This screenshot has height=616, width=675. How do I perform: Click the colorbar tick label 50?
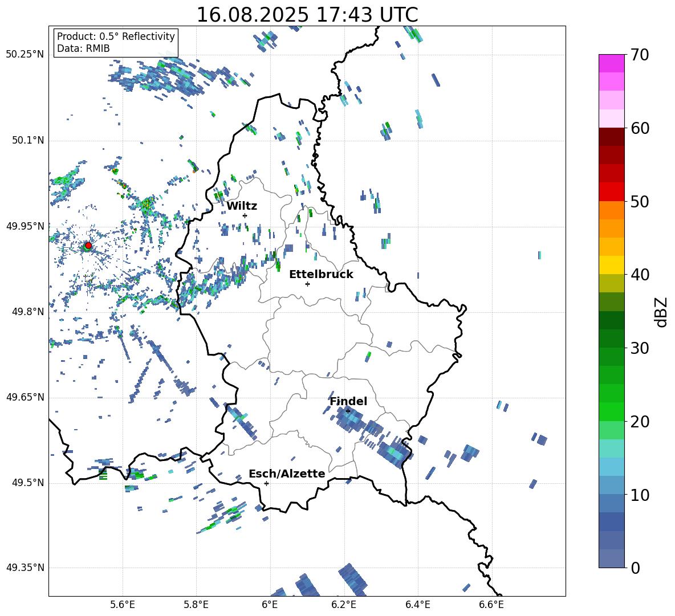point(640,202)
